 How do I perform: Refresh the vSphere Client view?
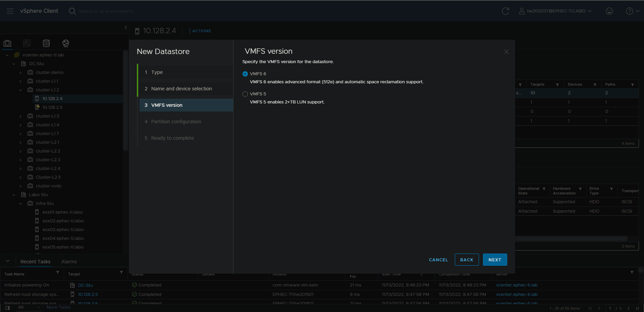[x=505, y=11]
